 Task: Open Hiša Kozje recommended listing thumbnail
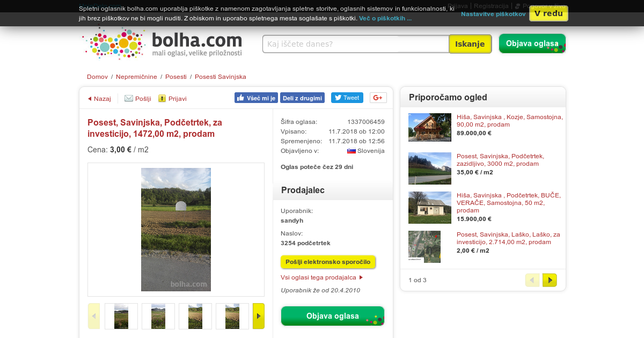coord(430,127)
